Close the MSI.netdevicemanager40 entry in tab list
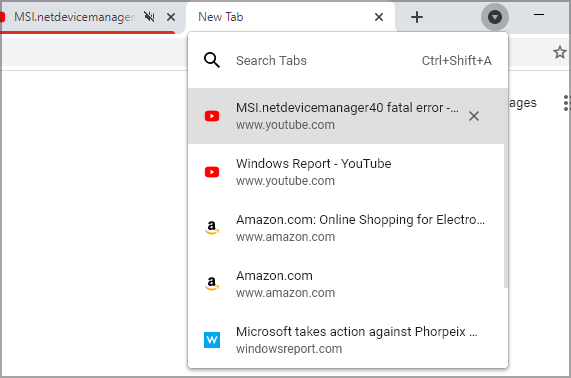This screenshot has height=378, width=571. click(473, 116)
